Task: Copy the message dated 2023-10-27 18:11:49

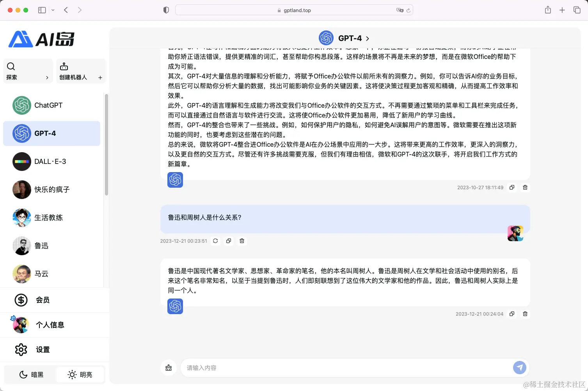Action: click(512, 187)
